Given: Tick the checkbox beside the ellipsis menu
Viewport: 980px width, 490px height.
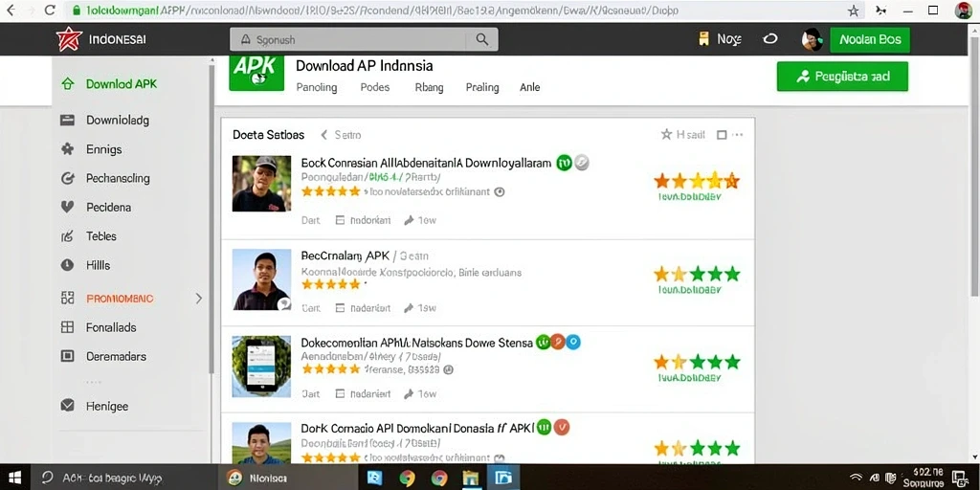Looking at the screenshot, I should coord(722,134).
